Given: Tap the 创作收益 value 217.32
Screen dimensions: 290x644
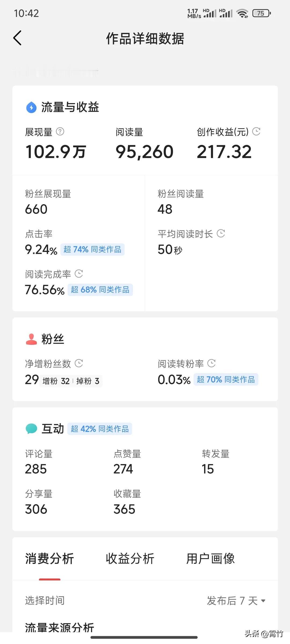Looking at the screenshot, I should click(x=224, y=152).
